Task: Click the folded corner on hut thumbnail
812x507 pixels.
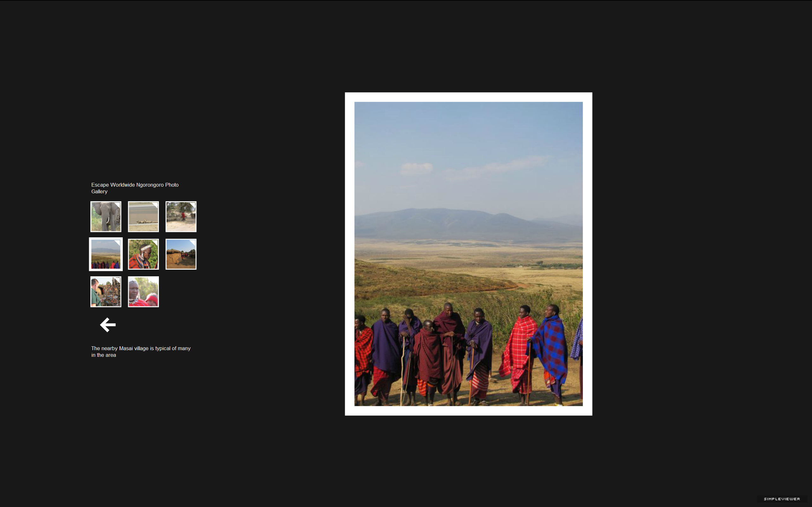Action: coord(193,243)
